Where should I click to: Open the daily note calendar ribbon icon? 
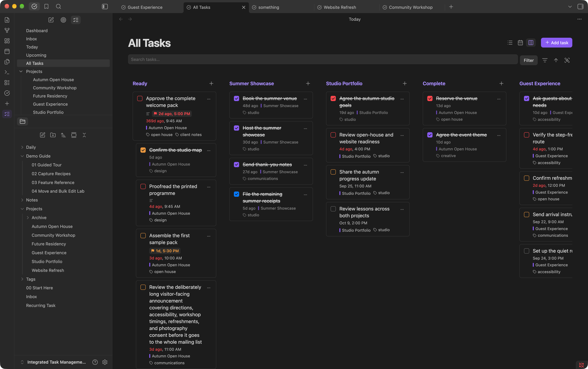[x=7, y=51]
